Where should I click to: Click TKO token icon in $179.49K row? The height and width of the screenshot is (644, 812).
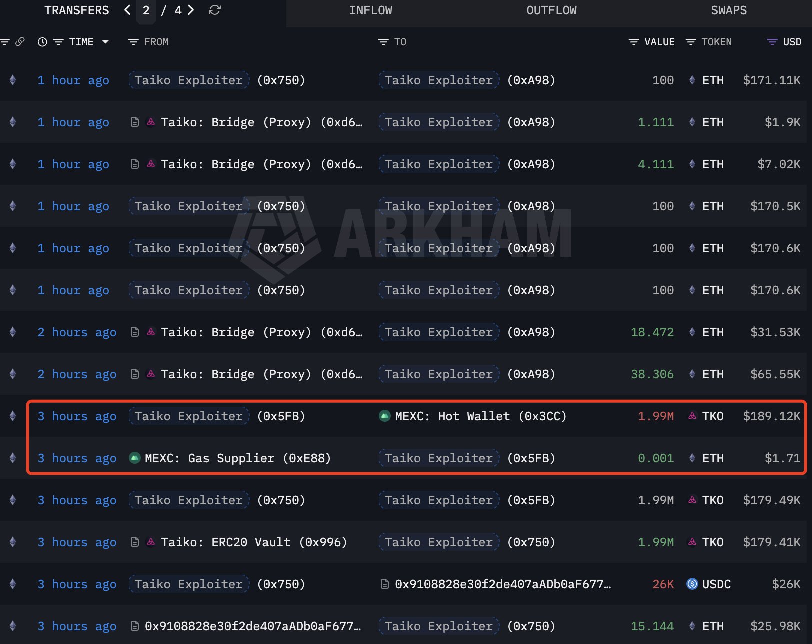(692, 500)
